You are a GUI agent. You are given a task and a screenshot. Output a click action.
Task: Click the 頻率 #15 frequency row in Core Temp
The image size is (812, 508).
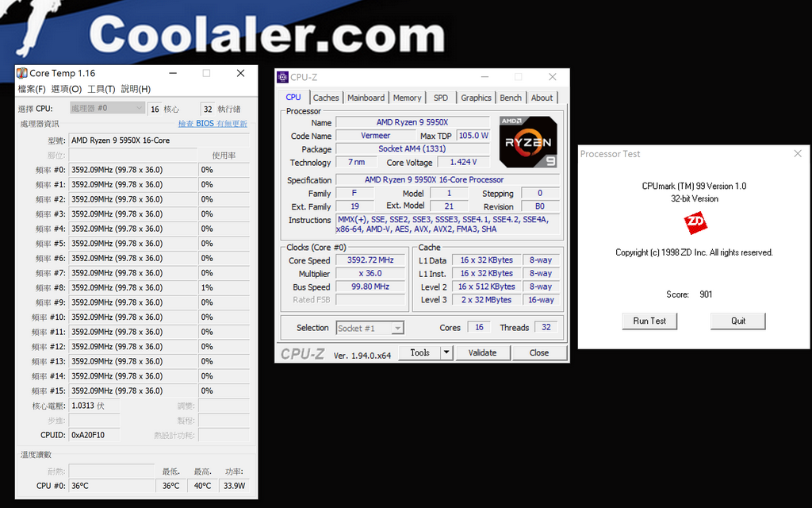click(x=133, y=391)
